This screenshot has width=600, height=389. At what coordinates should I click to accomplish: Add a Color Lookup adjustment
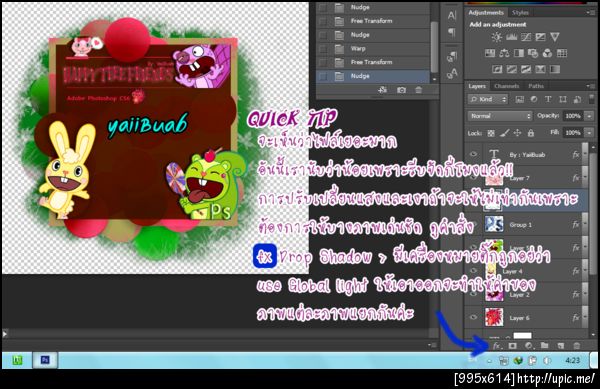pyautogui.click(x=562, y=53)
